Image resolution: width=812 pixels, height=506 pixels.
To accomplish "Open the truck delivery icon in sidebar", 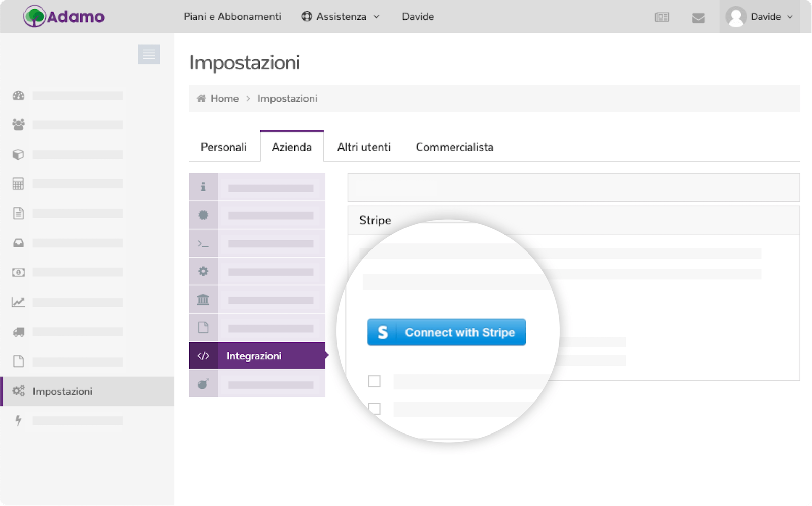I will pos(18,332).
